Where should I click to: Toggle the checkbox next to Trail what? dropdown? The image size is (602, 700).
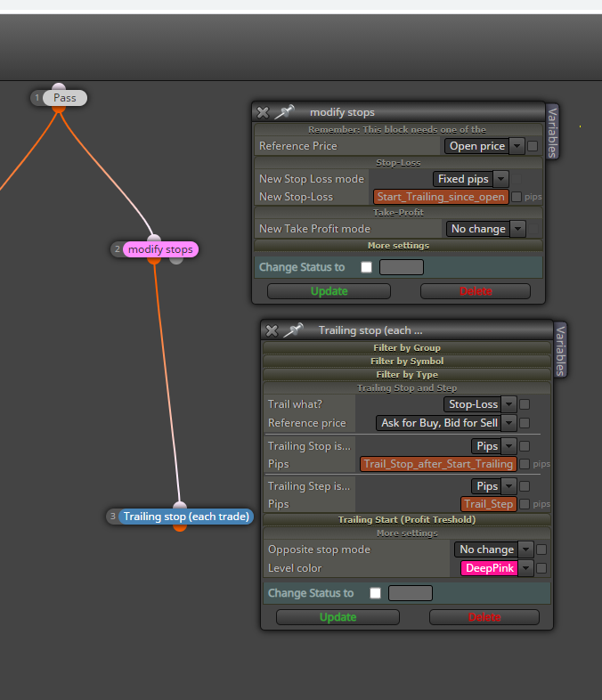click(x=525, y=404)
